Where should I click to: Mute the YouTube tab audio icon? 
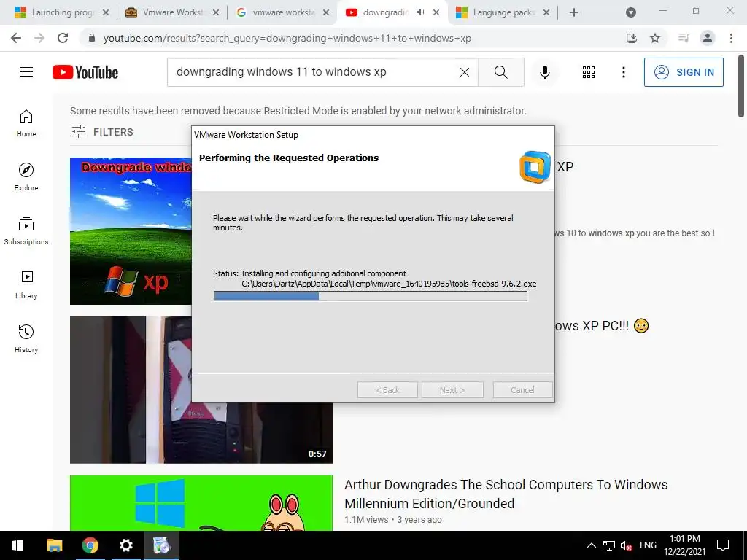(421, 12)
